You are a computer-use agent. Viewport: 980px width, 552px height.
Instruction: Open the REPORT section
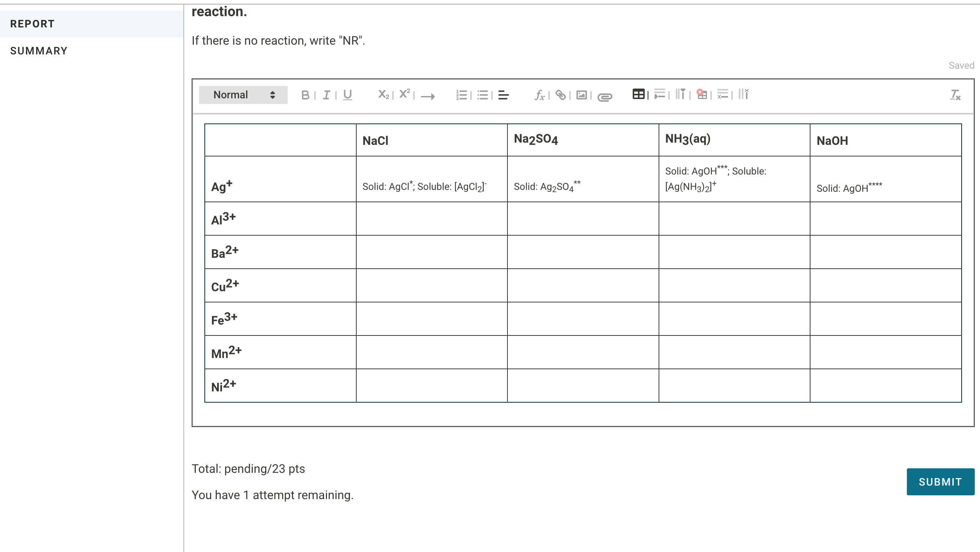pos(32,24)
